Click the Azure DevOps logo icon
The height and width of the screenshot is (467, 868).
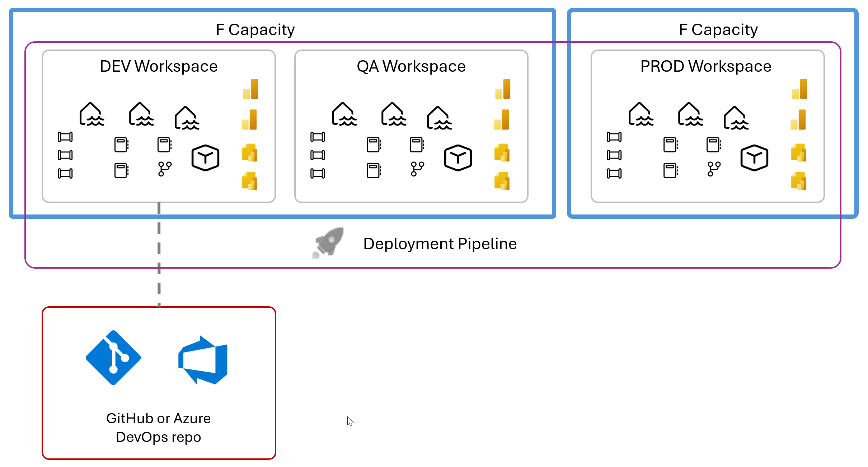[203, 360]
